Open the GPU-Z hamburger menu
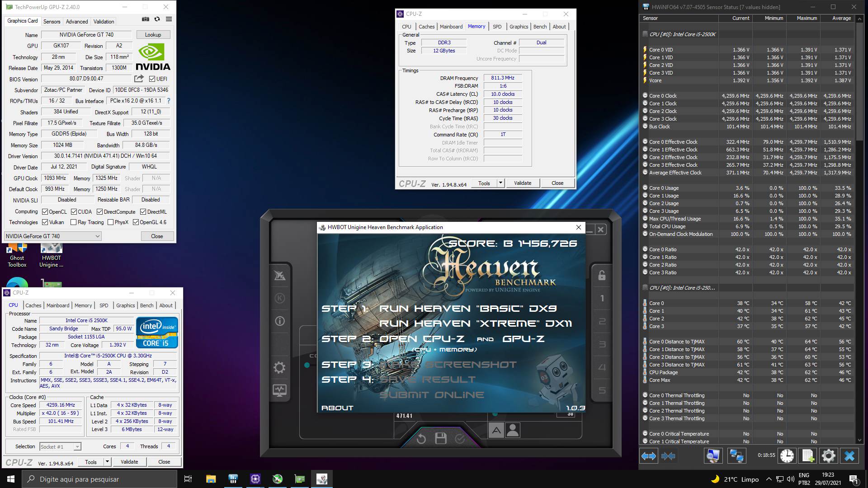 point(169,19)
